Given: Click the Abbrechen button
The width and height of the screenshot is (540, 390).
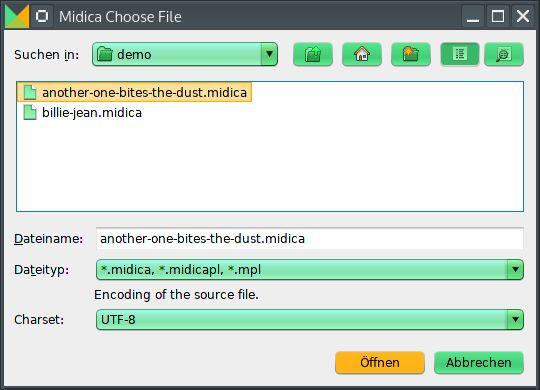Looking at the screenshot, I should 479,362.
